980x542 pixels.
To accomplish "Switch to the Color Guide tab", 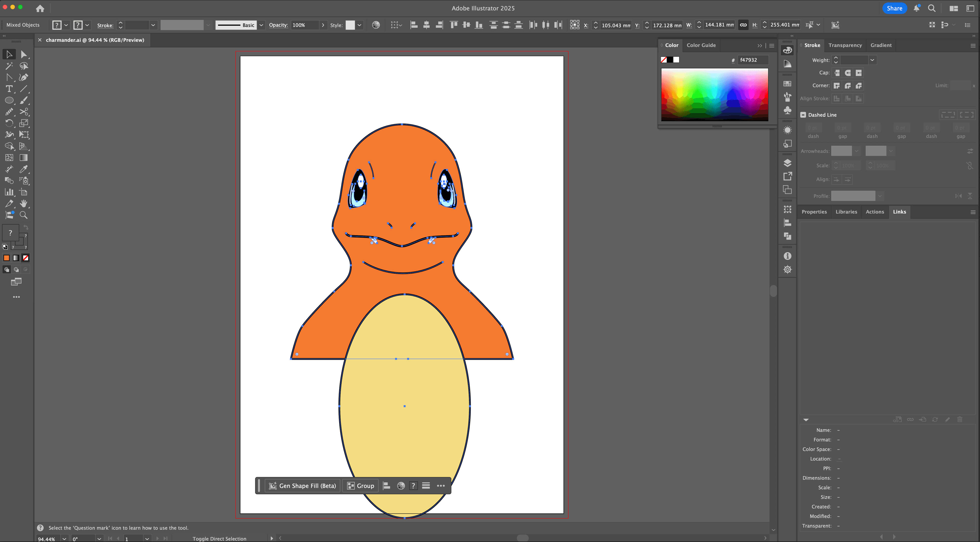I will pyautogui.click(x=701, y=45).
